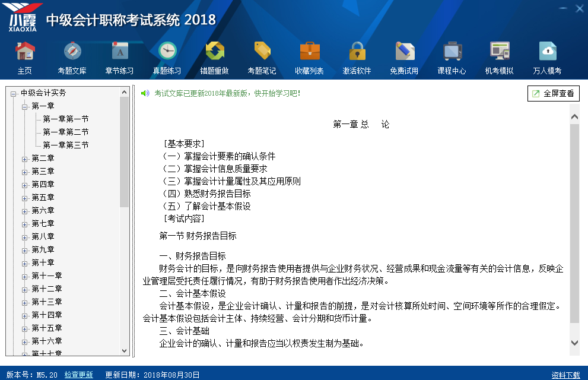This screenshot has height=380, width=588.
Task: Select the 第十章 chapter label
Action: tap(43, 262)
